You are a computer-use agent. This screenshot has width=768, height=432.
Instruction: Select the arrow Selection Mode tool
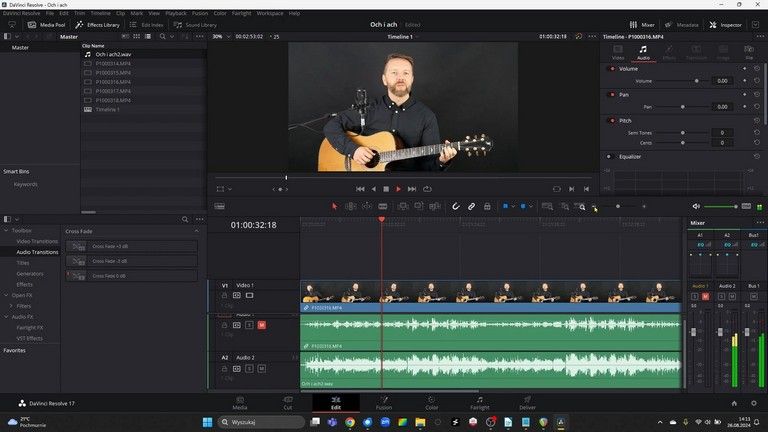pyautogui.click(x=335, y=206)
